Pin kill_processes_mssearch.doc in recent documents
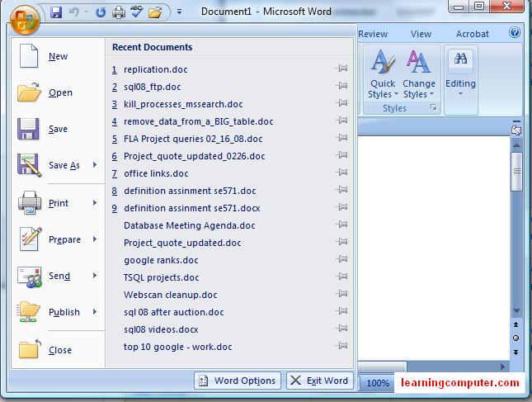 (x=342, y=103)
